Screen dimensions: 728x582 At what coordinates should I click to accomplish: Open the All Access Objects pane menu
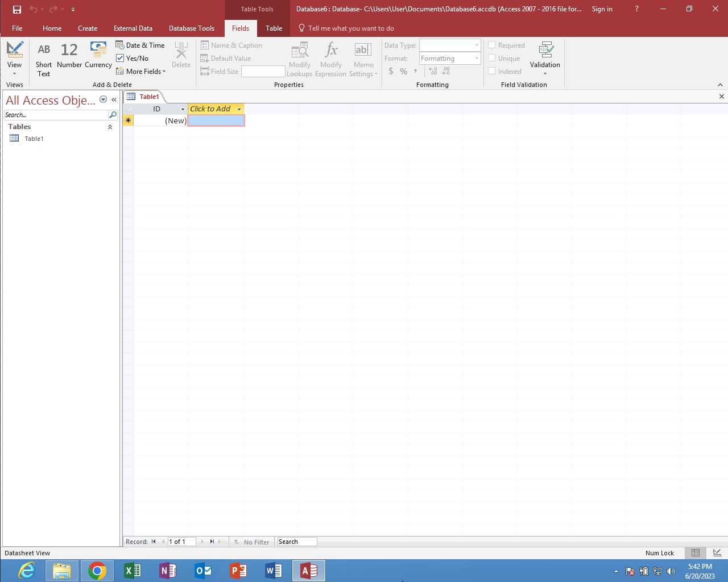[103, 99]
